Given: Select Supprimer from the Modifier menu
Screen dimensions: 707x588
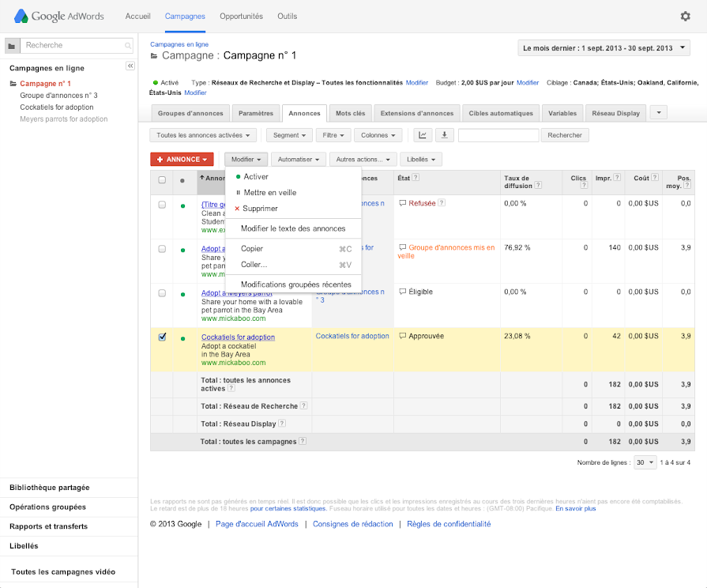Looking at the screenshot, I should click(x=293, y=209).
